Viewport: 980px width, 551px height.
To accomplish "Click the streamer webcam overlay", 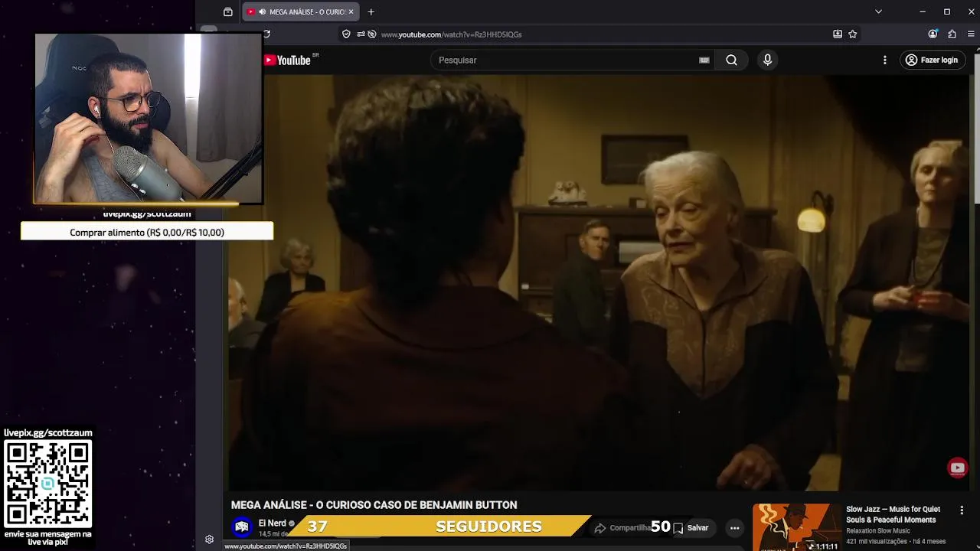I will pos(149,119).
